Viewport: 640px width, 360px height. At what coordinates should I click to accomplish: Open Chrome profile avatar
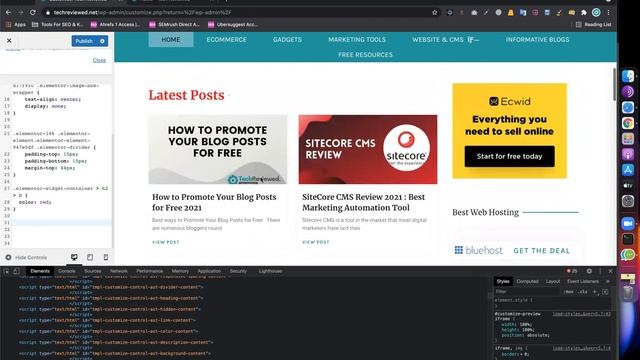(596, 13)
